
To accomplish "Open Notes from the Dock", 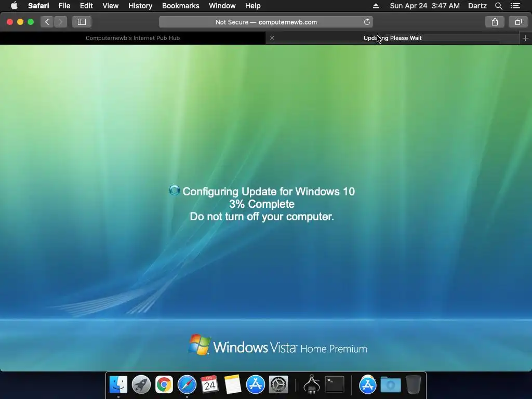I will point(233,384).
